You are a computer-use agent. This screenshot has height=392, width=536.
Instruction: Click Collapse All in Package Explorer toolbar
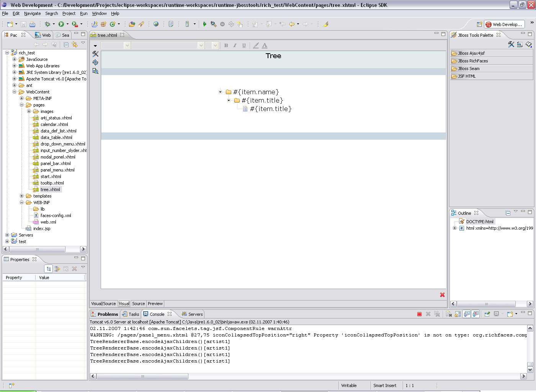coord(66,44)
